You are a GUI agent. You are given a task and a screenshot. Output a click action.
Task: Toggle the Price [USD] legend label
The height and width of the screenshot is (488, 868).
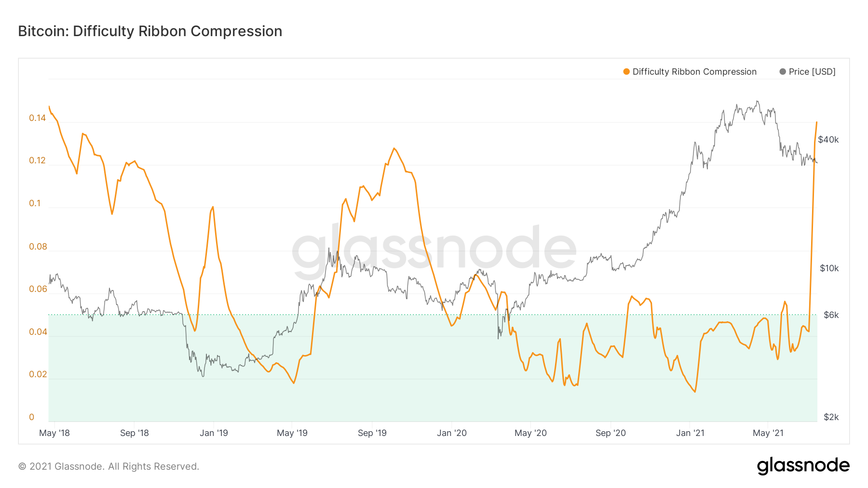812,72
